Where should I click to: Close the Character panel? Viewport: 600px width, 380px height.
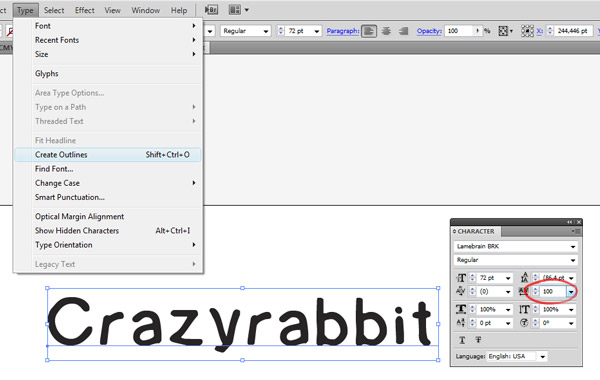[579, 222]
